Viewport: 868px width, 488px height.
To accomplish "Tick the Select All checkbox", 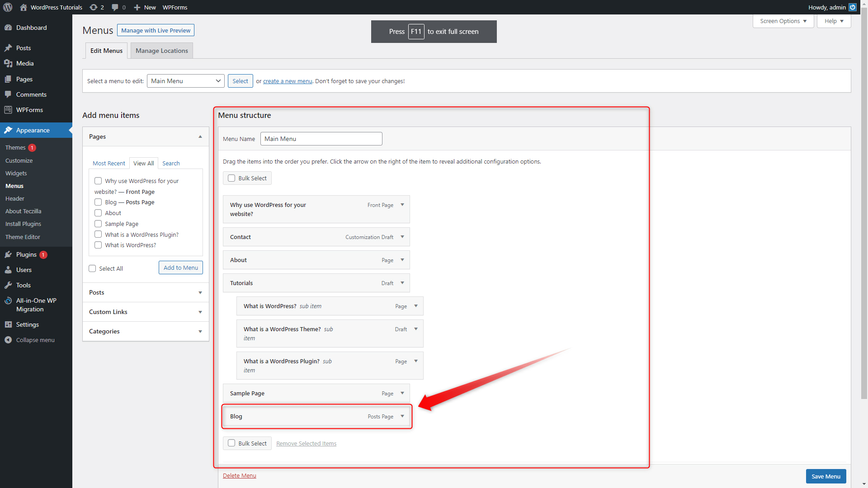I will 92,268.
